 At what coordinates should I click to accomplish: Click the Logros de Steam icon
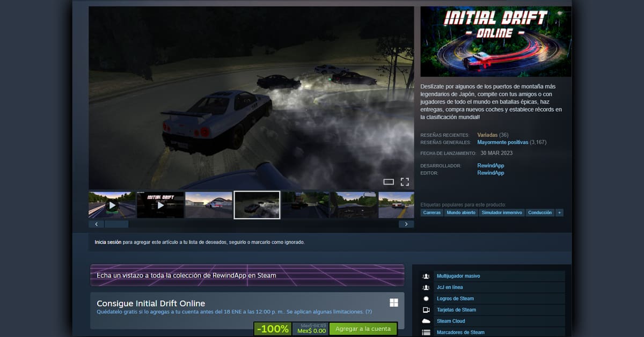(x=426, y=298)
